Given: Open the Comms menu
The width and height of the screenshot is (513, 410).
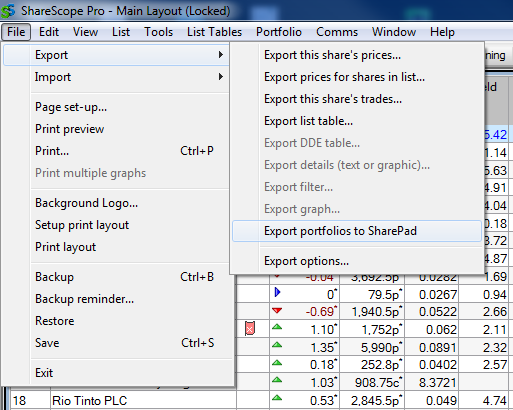Looking at the screenshot, I should point(337,32).
